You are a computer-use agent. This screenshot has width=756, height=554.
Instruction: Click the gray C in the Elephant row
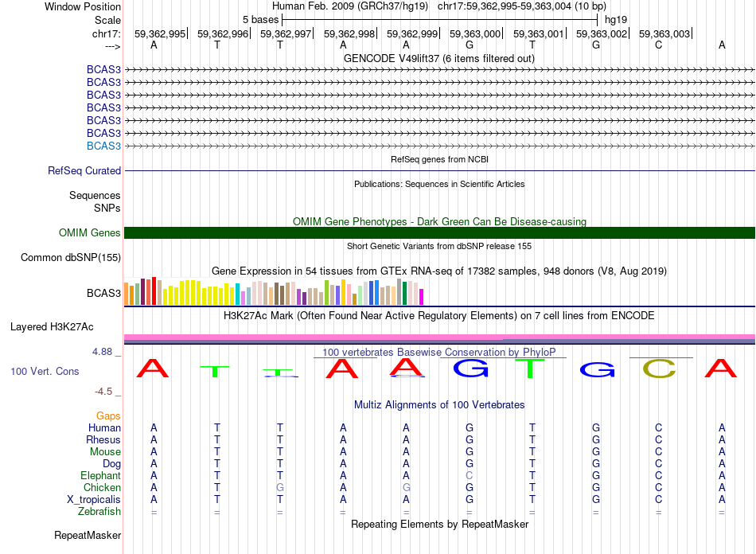coord(470,475)
